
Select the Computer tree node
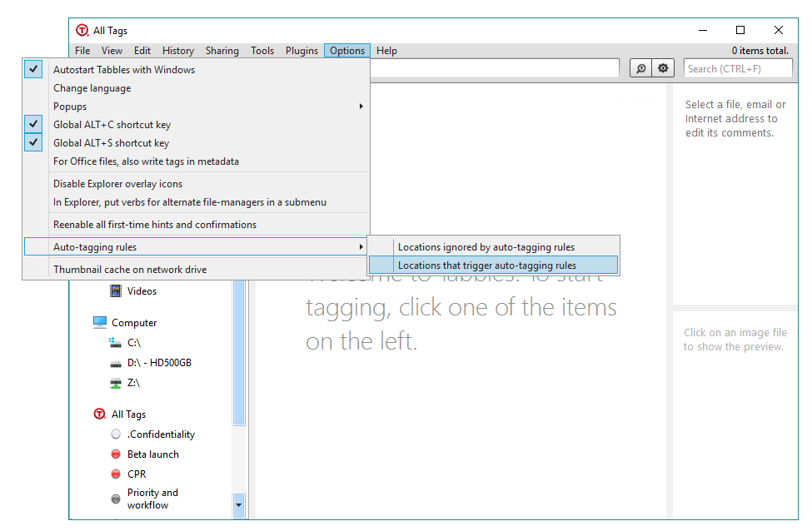134,323
